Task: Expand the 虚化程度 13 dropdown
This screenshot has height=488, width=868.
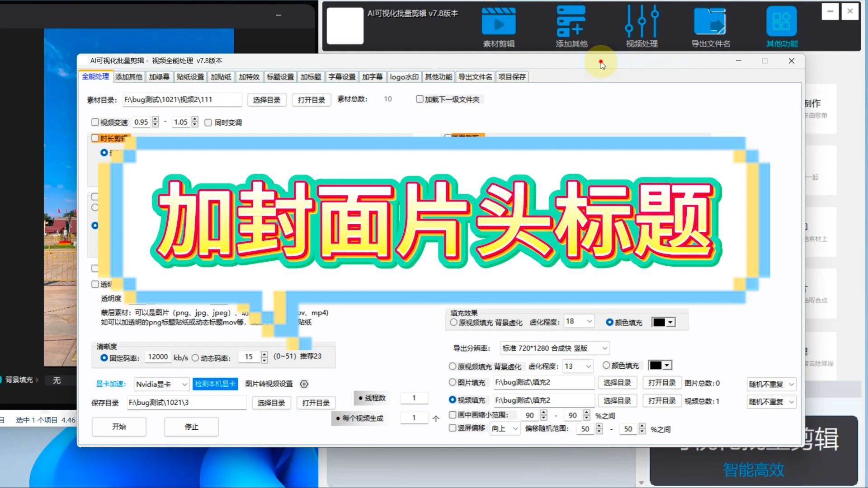Action: pos(578,366)
